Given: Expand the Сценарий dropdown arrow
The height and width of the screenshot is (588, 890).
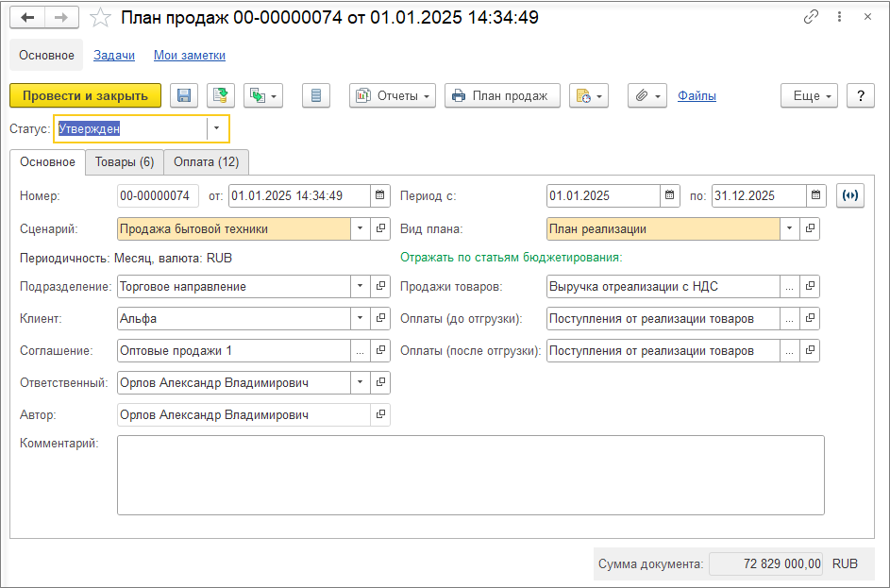Looking at the screenshot, I should click(360, 228).
